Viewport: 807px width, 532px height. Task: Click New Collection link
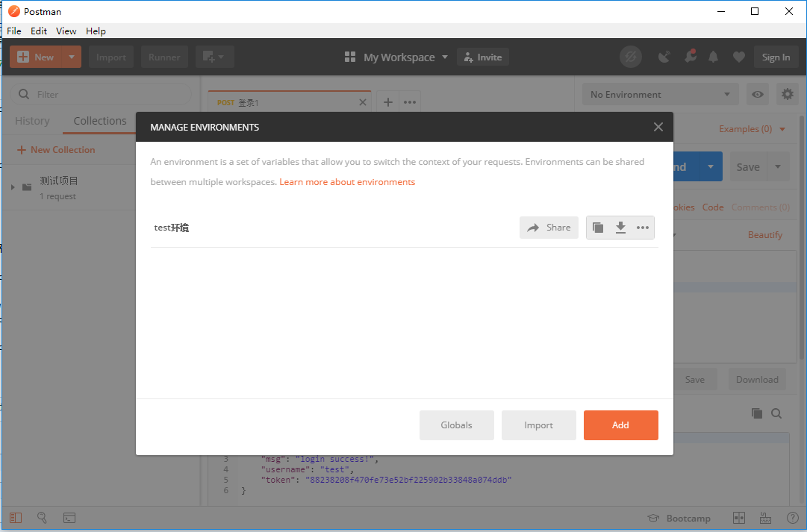pyautogui.click(x=56, y=150)
